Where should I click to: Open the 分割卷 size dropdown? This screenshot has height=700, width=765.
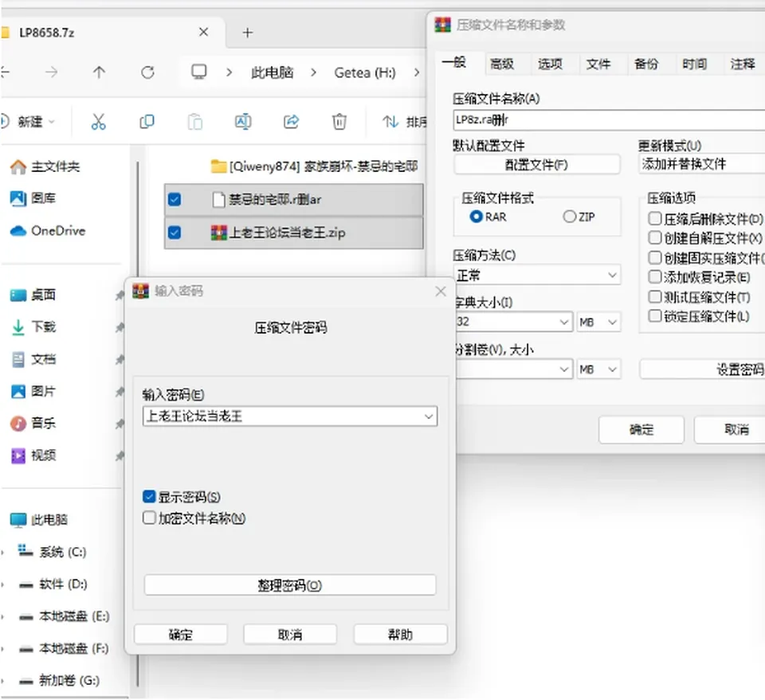pos(564,370)
